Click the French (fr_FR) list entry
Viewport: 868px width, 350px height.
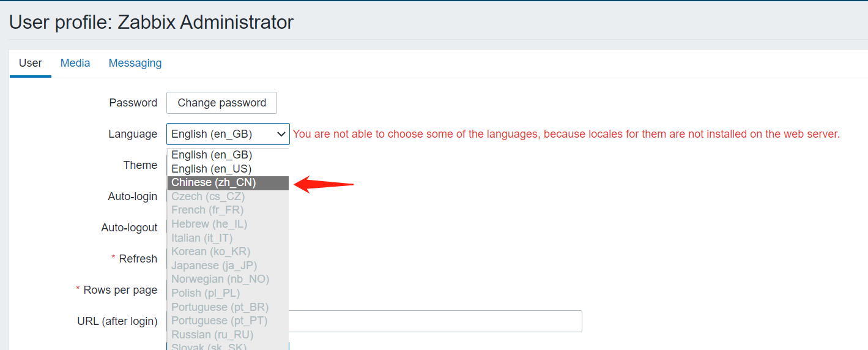207,210
